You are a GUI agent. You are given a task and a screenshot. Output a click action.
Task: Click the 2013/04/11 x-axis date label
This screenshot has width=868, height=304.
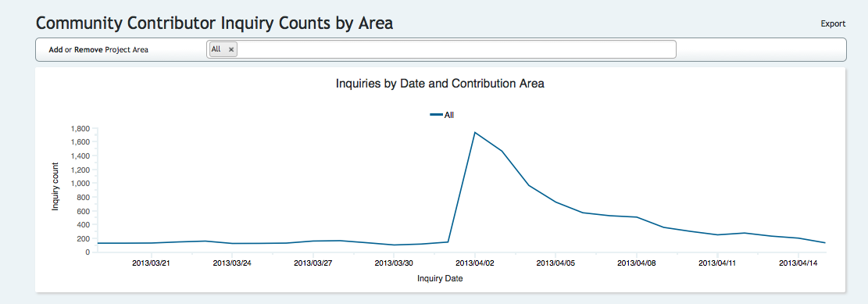(x=717, y=263)
